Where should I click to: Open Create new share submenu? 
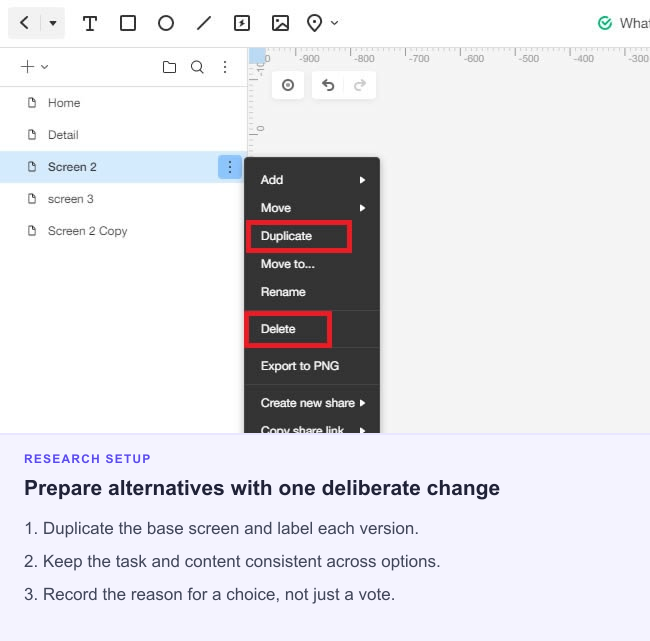pyautogui.click(x=312, y=403)
